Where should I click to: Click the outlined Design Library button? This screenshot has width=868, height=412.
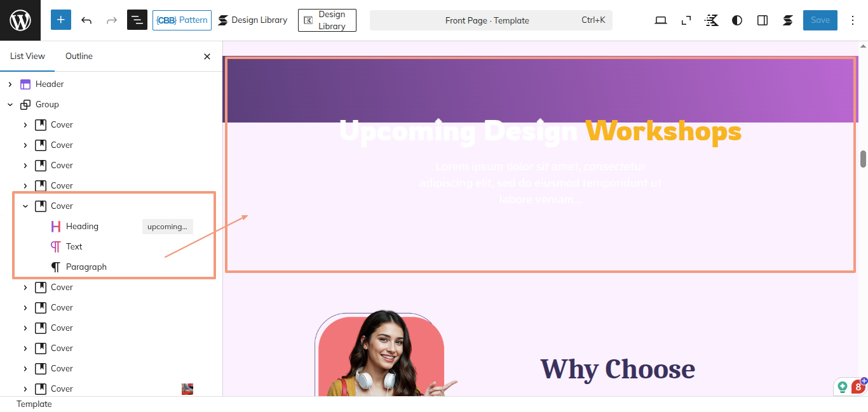click(x=327, y=20)
